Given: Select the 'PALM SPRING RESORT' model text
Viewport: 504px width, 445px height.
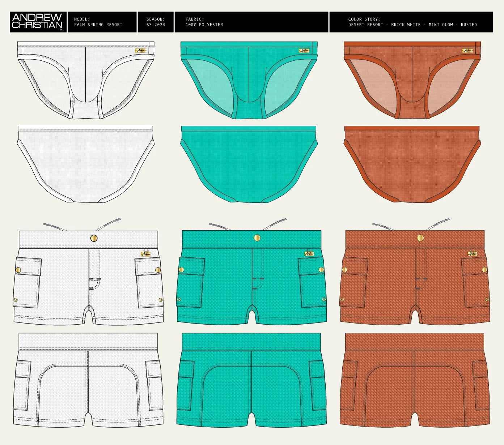Looking at the screenshot, I should pyautogui.click(x=98, y=25).
